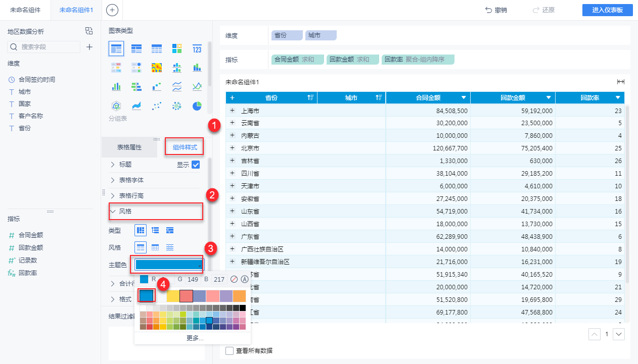Image resolution: width=638 pixels, height=364 pixels.
Task: Go to the next page arrow
Action: pos(619,334)
